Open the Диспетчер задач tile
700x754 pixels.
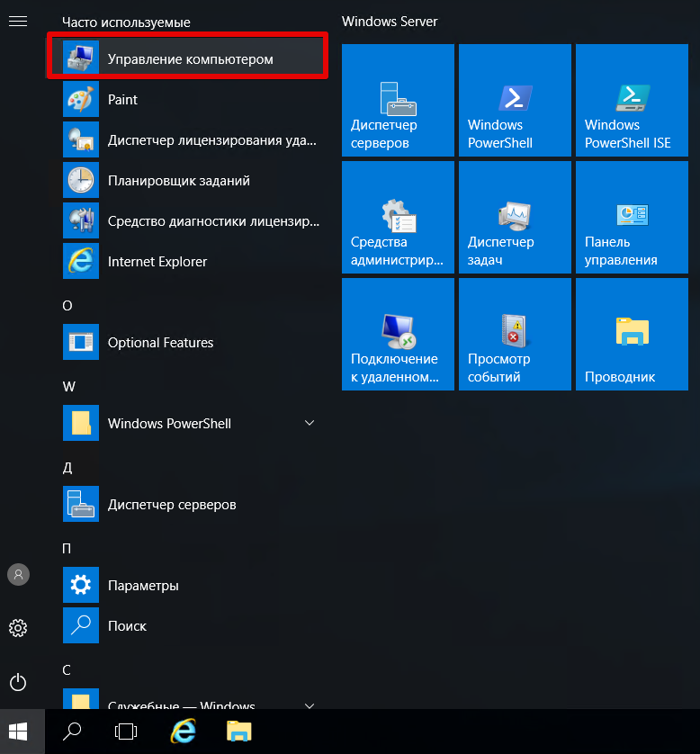[x=515, y=218]
